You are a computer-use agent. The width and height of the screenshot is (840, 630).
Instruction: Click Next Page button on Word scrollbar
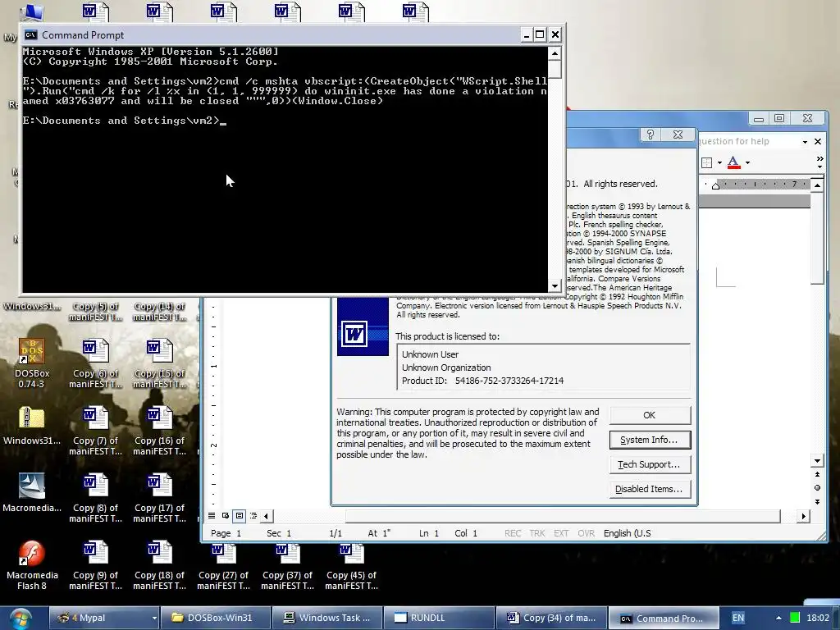(x=817, y=502)
